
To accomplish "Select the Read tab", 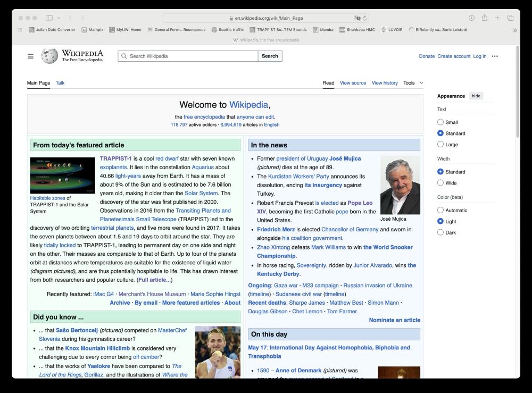I will tap(328, 83).
